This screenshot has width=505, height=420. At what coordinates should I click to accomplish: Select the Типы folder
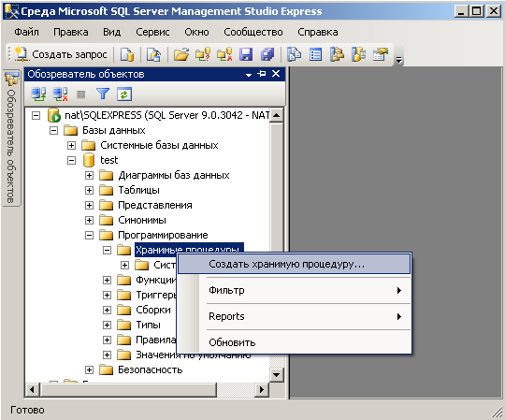coord(148,325)
